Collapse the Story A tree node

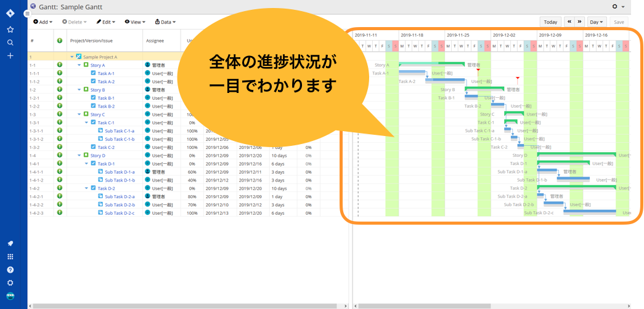[x=79, y=65]
